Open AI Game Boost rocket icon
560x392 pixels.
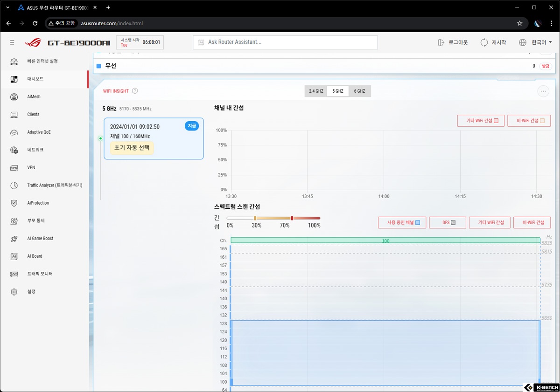point(14,239)
